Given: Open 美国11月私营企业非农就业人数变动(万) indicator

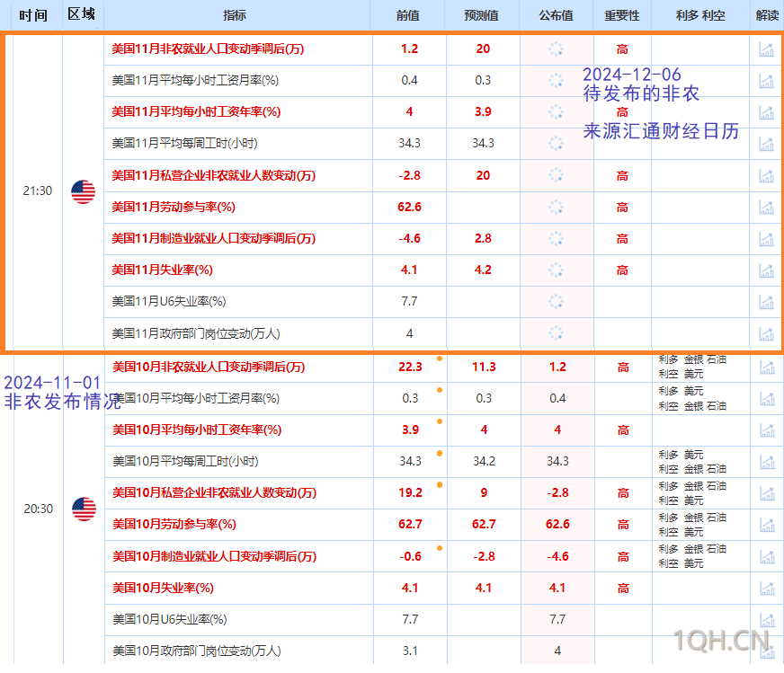Looking at the screenshot, I should click(213, 176).
